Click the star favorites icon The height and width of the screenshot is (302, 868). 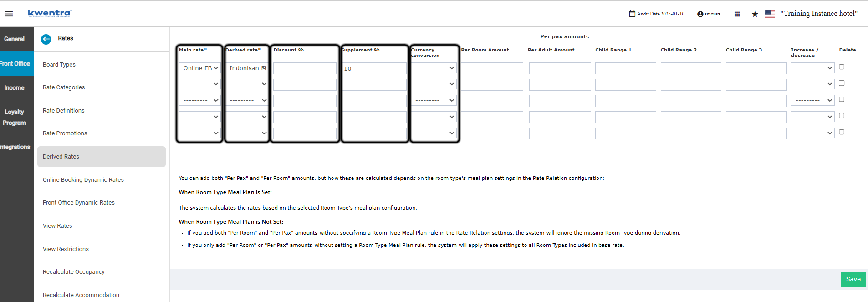point(755,14)
